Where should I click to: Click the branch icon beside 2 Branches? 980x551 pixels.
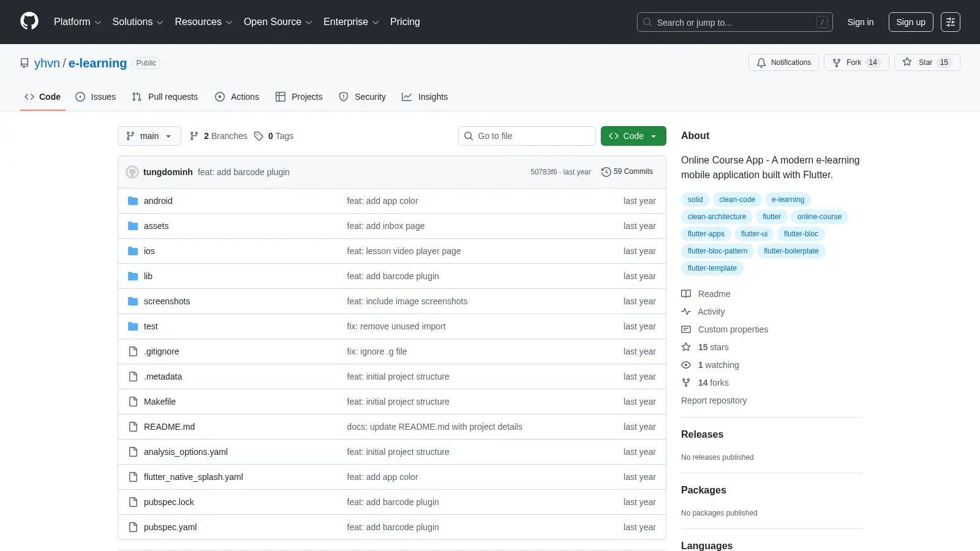194,136
